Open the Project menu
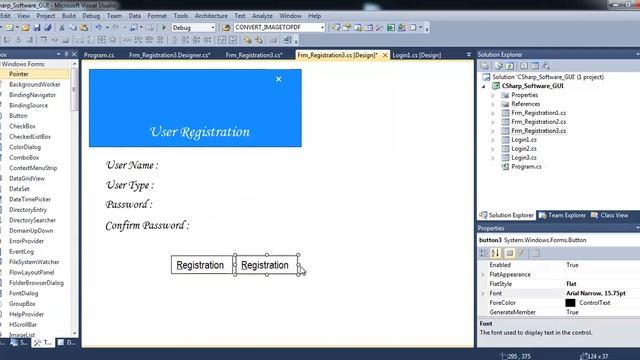 pyautogui.click(x=46, y=16)
